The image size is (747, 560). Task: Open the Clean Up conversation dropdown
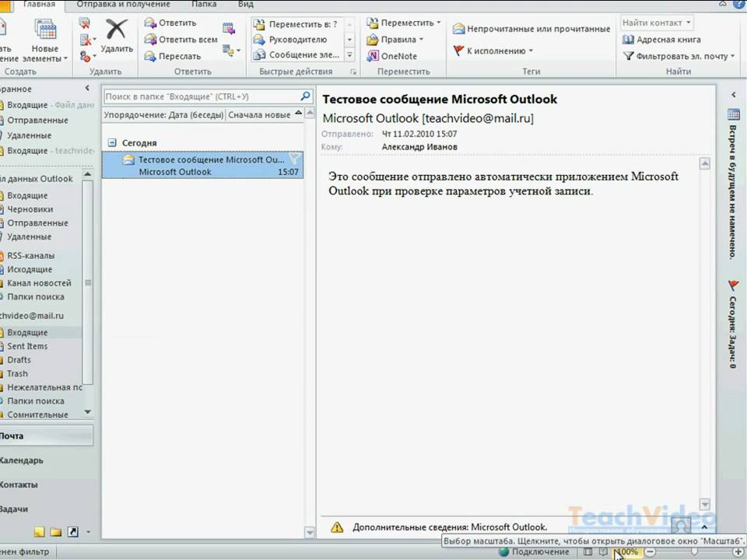coord(88,40)
